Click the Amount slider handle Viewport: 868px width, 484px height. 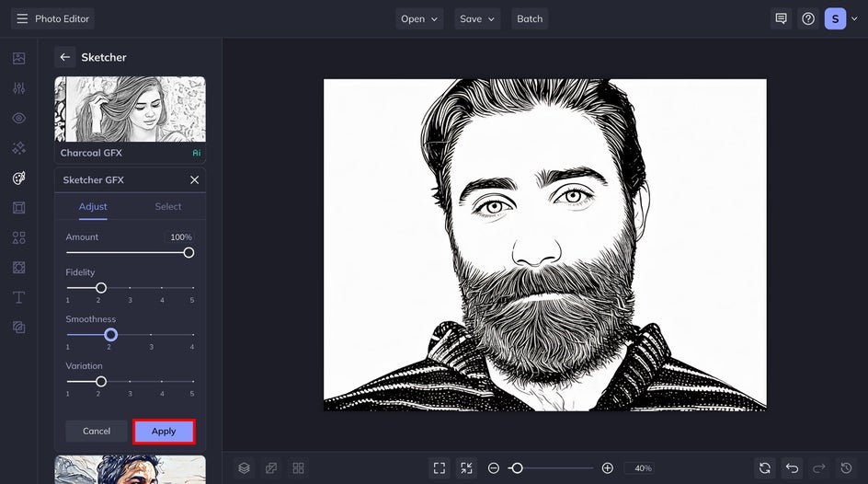188,252
